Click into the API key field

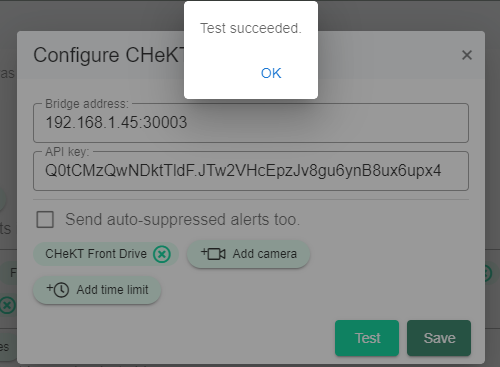251,171
